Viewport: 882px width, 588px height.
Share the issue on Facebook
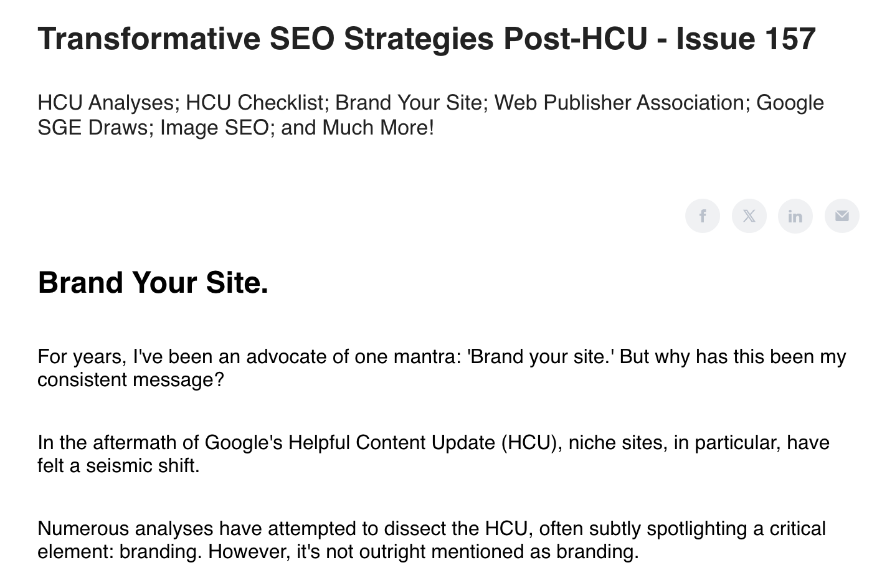(702, 216)
